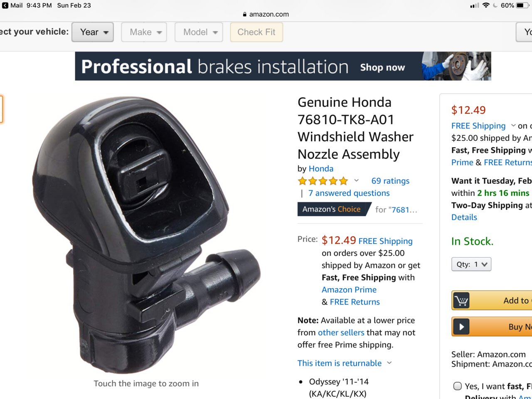Tap the Professional brakes installation banner
The height and width of the screenshot is (399, 532).
point(283,66)
